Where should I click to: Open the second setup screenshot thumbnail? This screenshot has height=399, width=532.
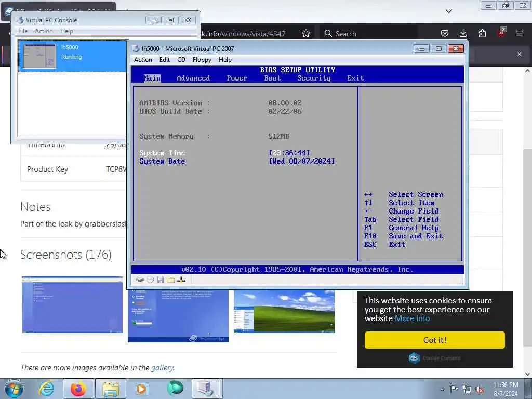coord(178,316)
